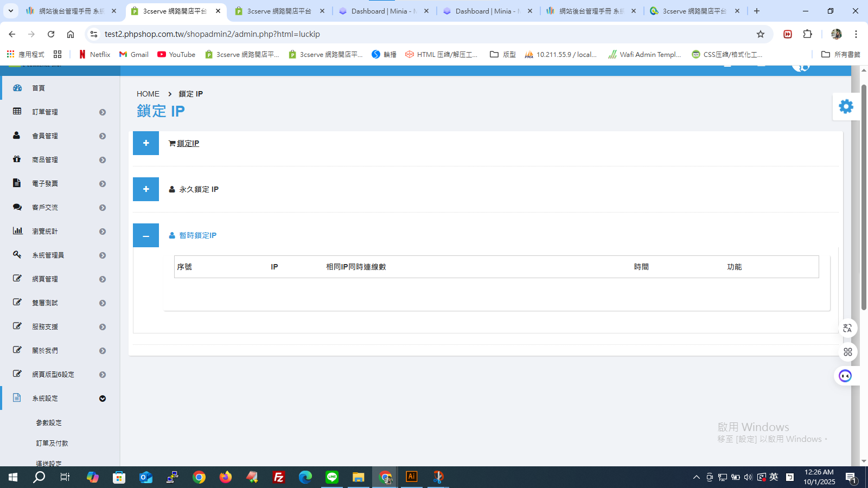Viewport: 868px width, 488px height.
Task: Open the 參數設定 submenu item
Action: (49, 422)
